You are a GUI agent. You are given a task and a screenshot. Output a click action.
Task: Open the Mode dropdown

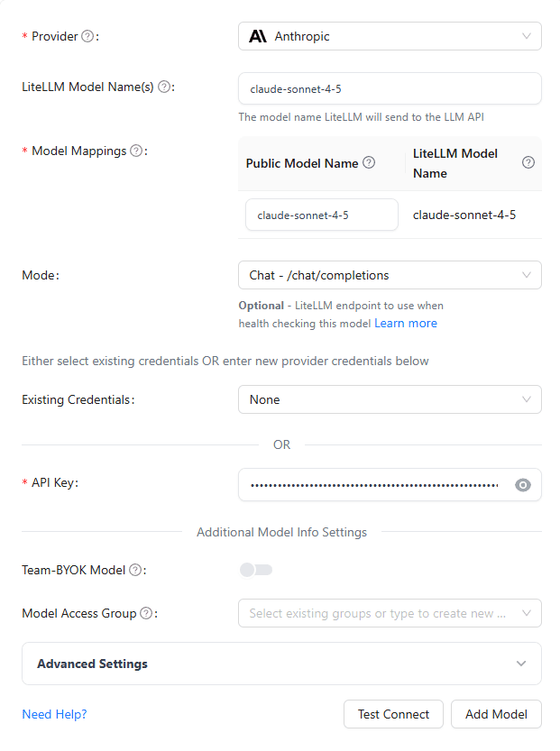click(390, 274)
